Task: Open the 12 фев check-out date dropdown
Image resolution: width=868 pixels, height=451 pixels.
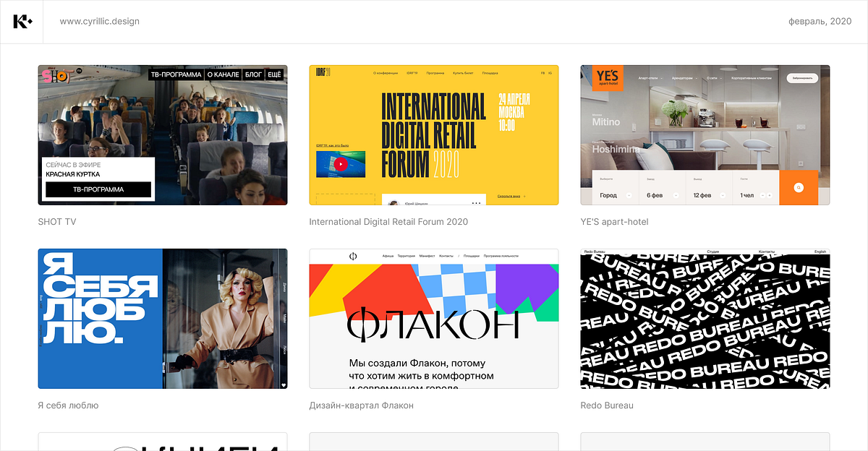Action: click(723, 195)
